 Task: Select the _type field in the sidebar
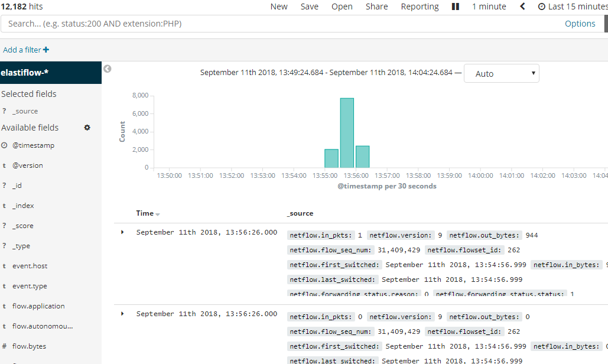pos(21,246)
